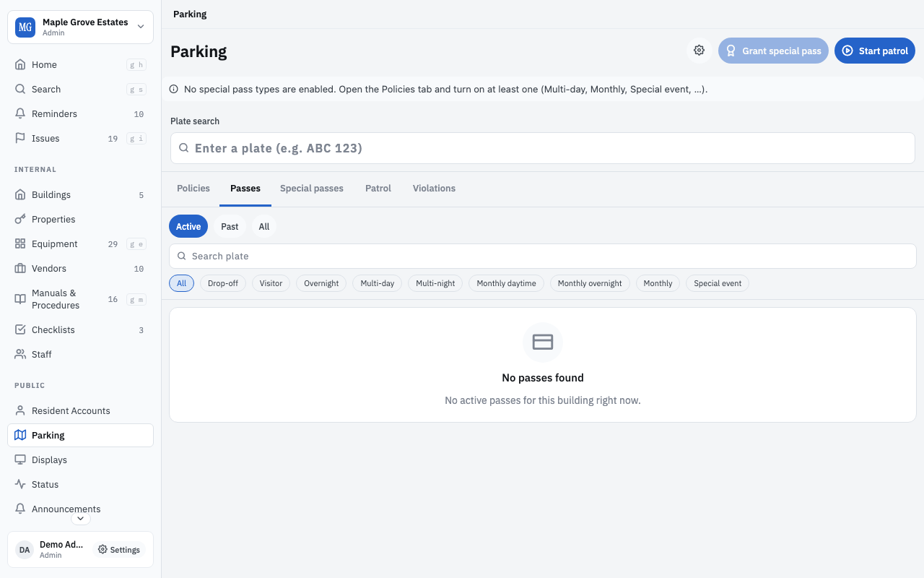Select the Past passes filter
Image resolution: width=924 pixels, height=578 pixels.
(230, 226)
